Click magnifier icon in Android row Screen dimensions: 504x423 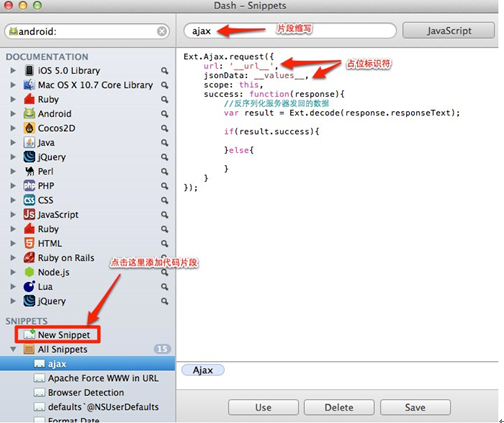[x=165, y=114]
